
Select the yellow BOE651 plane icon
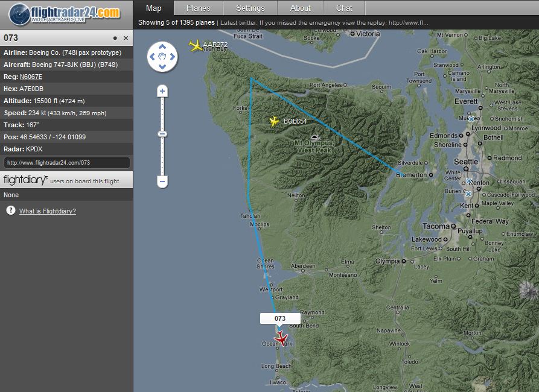(x=275, y=121)
